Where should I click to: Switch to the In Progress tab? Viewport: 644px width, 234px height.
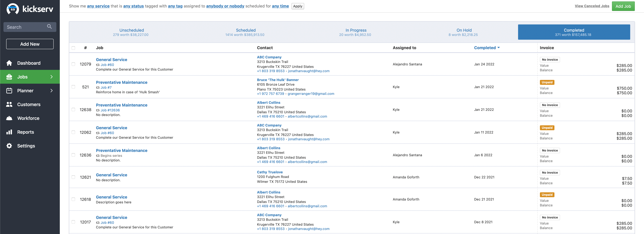point(355,32)
